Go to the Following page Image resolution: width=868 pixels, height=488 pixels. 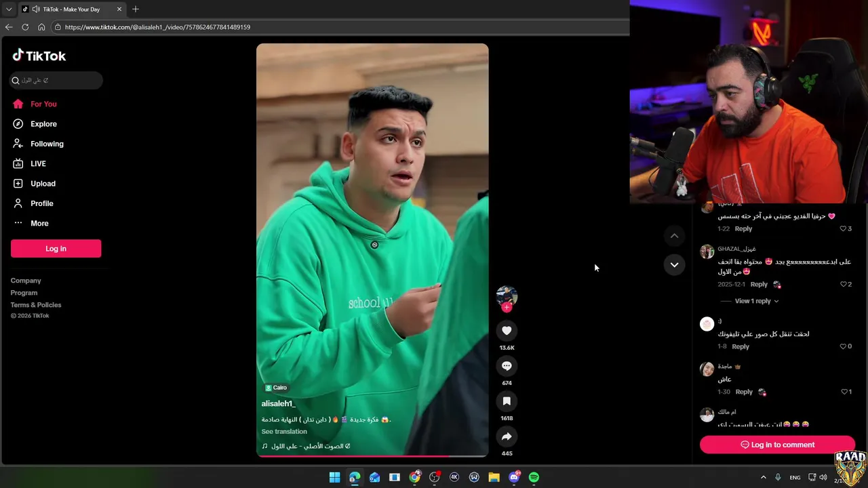[38, 144]
